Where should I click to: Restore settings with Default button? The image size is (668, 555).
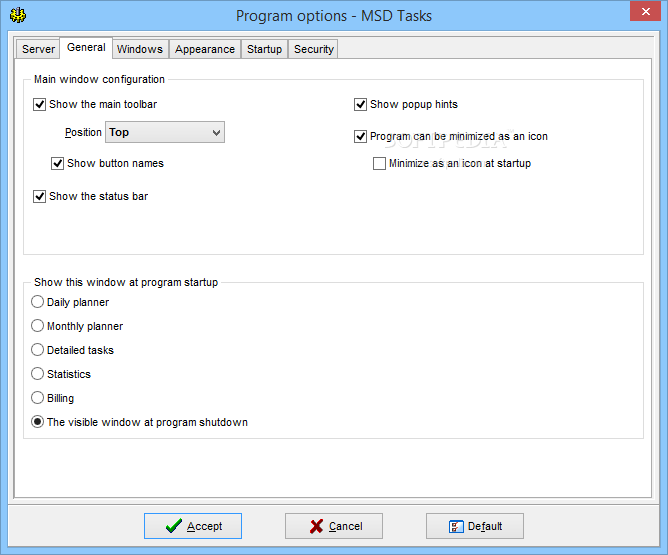475,526
